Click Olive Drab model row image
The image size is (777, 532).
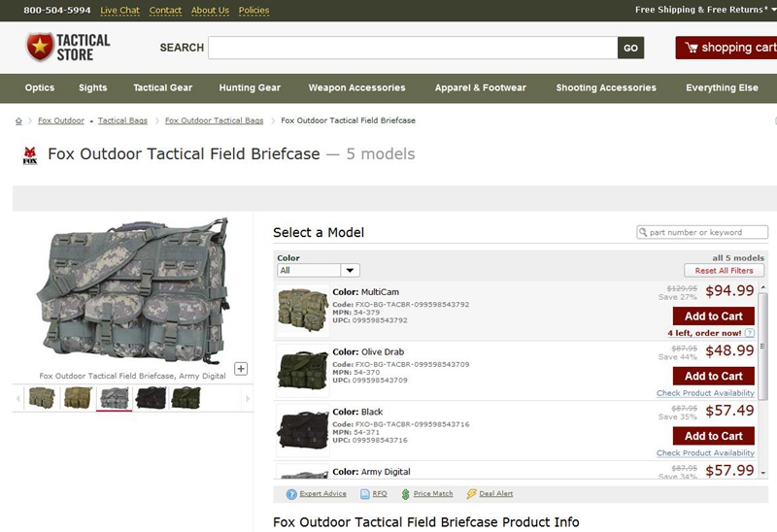(303, 371)
